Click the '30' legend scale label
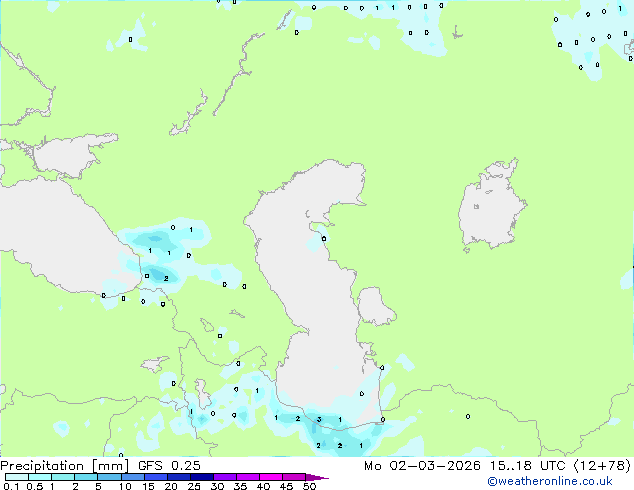The image size is (634, 490). point(217,486)
